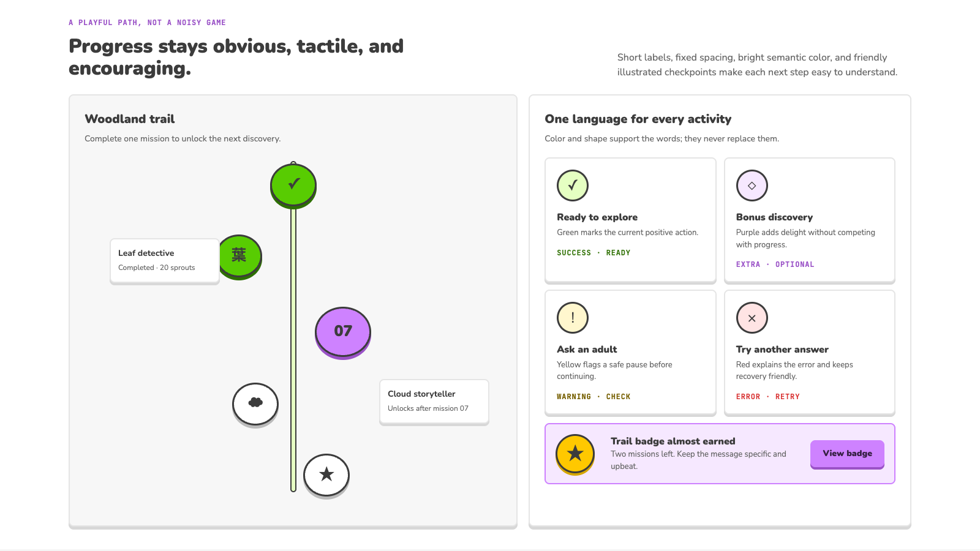Open the View badge button
The width and height of the screenshot is (980, 551).
[x=847, y=454]
